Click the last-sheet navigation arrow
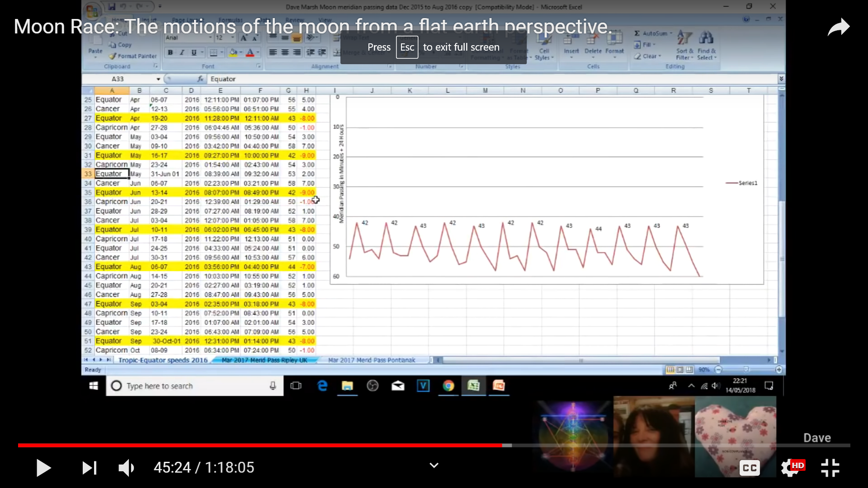 coord(108,360)
